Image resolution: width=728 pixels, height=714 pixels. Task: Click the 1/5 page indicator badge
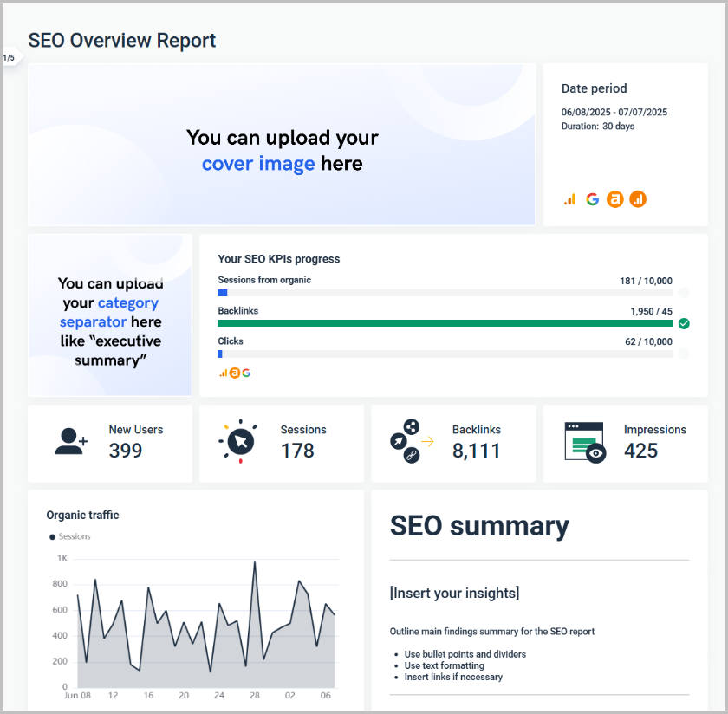coord(10,56)
